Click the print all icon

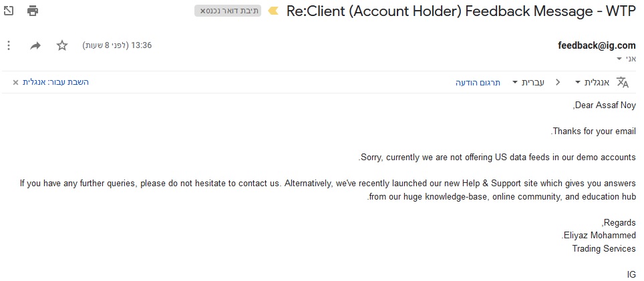[33, 11]
